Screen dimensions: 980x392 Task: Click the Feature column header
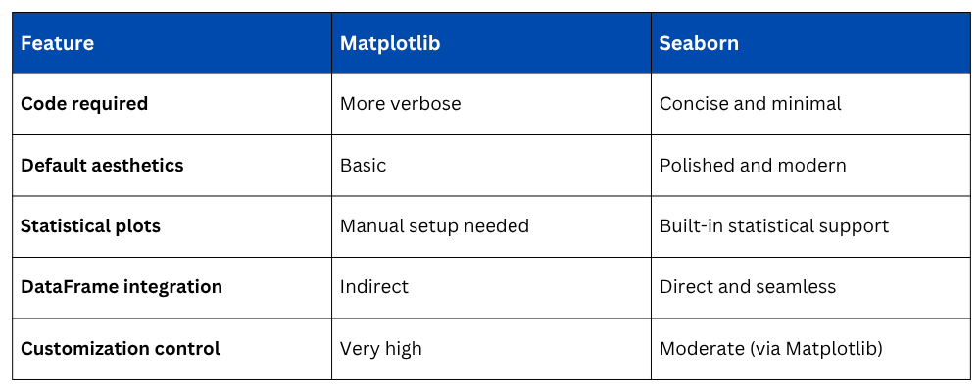click(58, 43)
